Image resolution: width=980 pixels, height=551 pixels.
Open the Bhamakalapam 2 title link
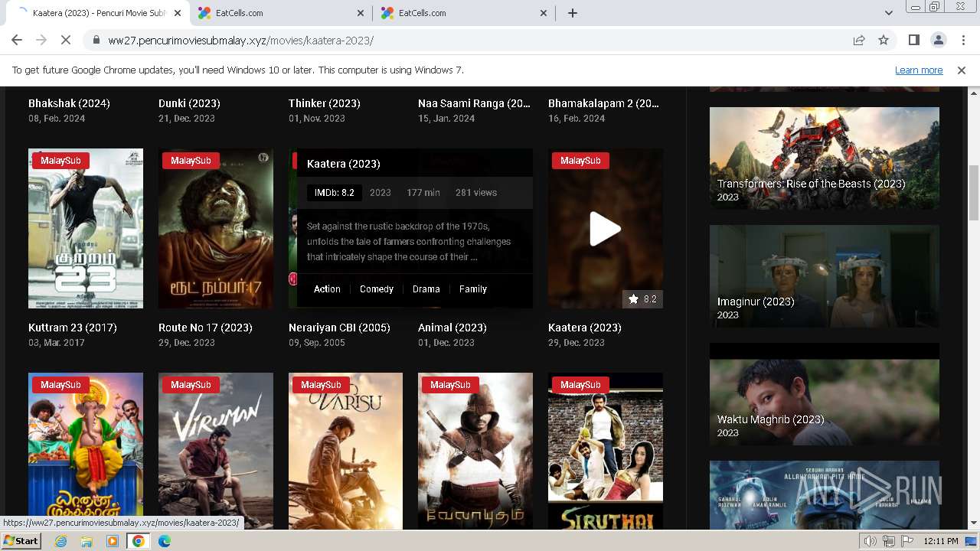604,103
